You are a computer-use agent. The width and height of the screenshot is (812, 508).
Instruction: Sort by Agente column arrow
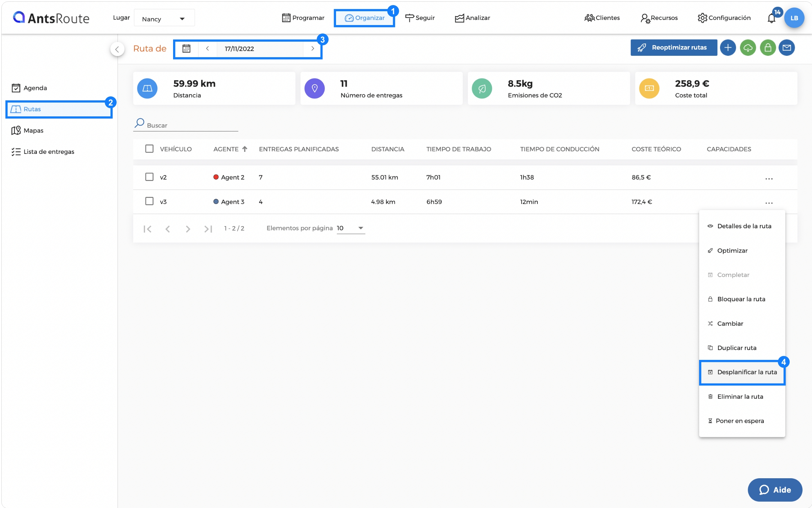[x=245, y=149]
